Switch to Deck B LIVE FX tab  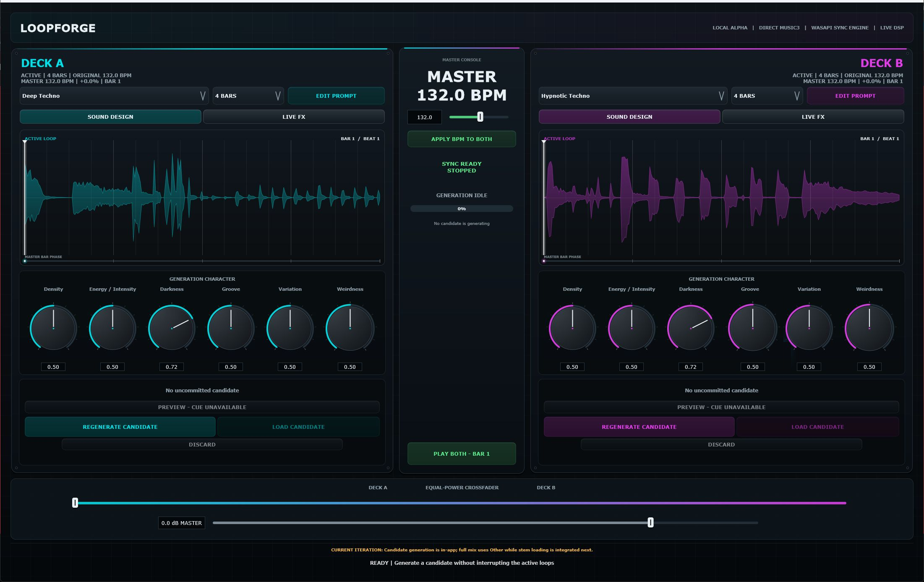tap(813, 117)
